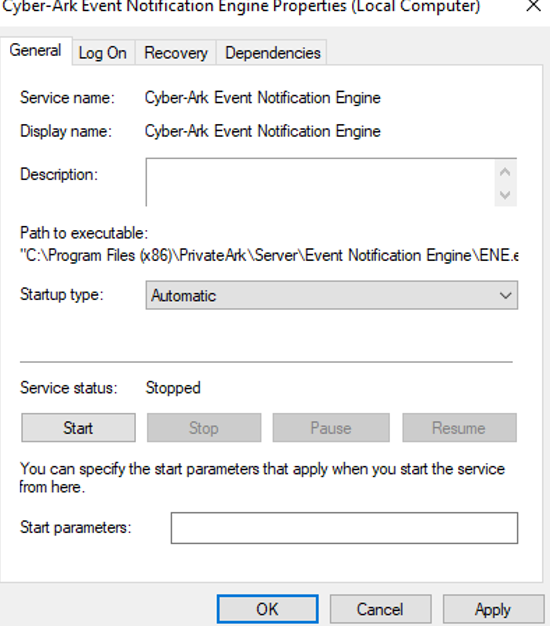Screen dimensions: 550x626
Task: Select the path to executable text
Action: (269, 256)
